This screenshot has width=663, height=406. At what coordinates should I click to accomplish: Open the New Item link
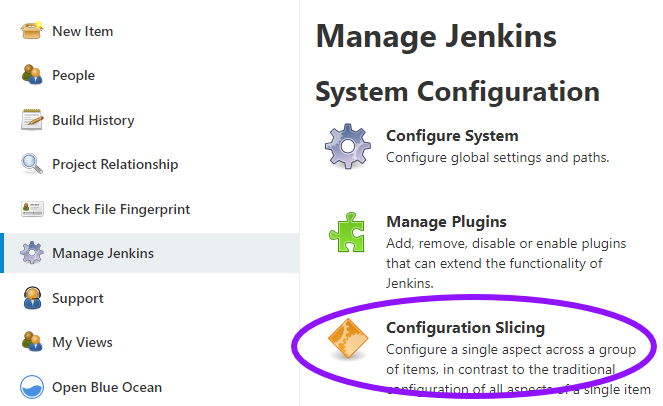tap(82, 31)
